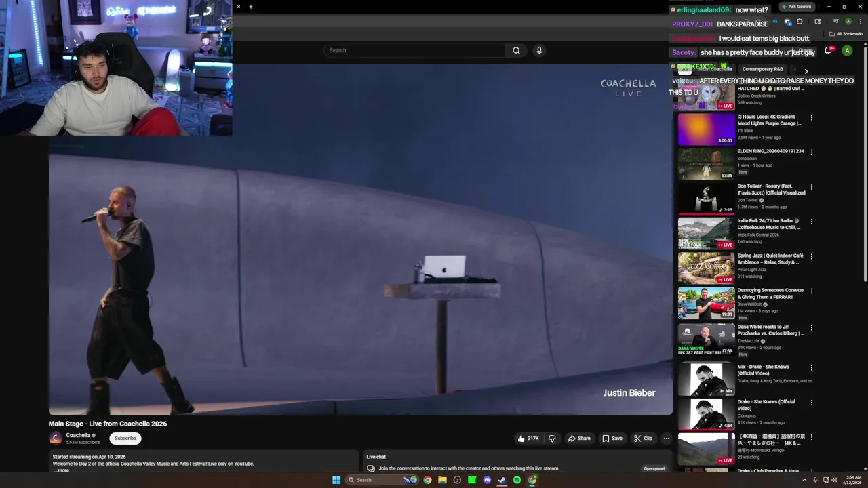Open Windows Start menu
The width and height of the screenshot is (868, 488).
tap(336, 480)
